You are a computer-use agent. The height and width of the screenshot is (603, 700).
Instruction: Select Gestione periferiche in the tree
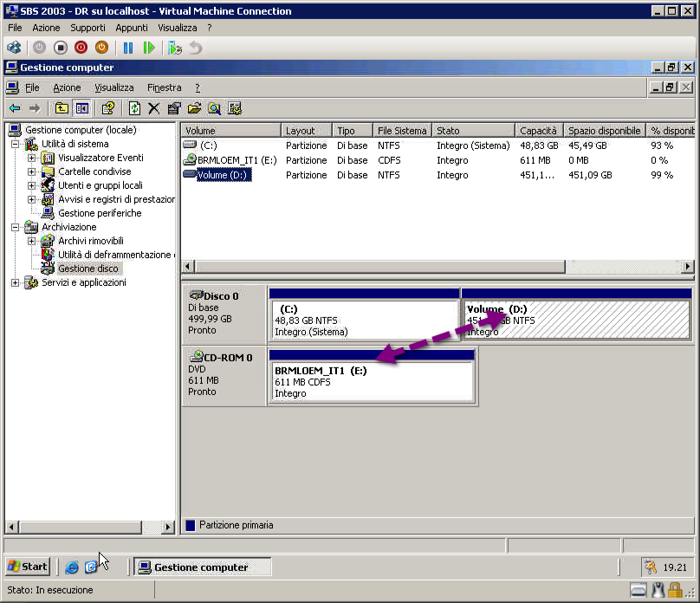pyautogui.click(x=100, y=213)
